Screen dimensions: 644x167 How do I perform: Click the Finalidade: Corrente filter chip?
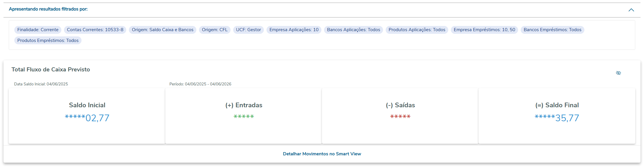coord(38,30)
